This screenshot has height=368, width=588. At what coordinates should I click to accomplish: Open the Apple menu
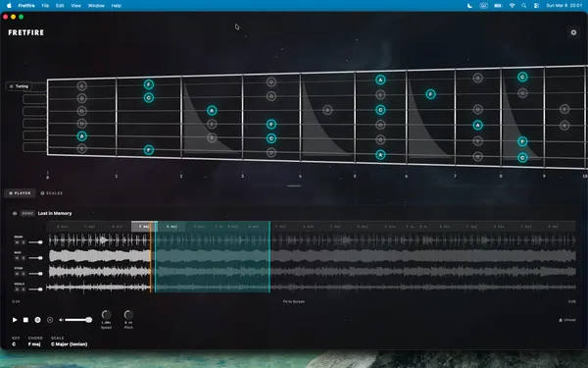pos(9,6)
